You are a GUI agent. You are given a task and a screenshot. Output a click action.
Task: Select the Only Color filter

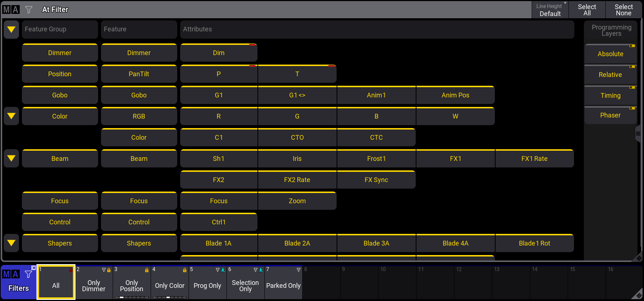pyautogui.click(x=170, y=282)
